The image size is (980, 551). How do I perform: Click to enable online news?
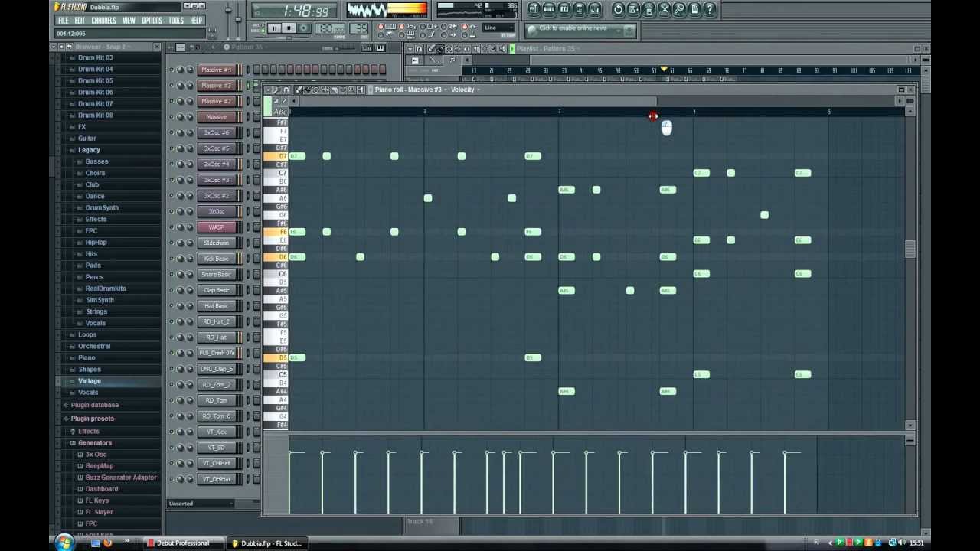coord(573,28)
